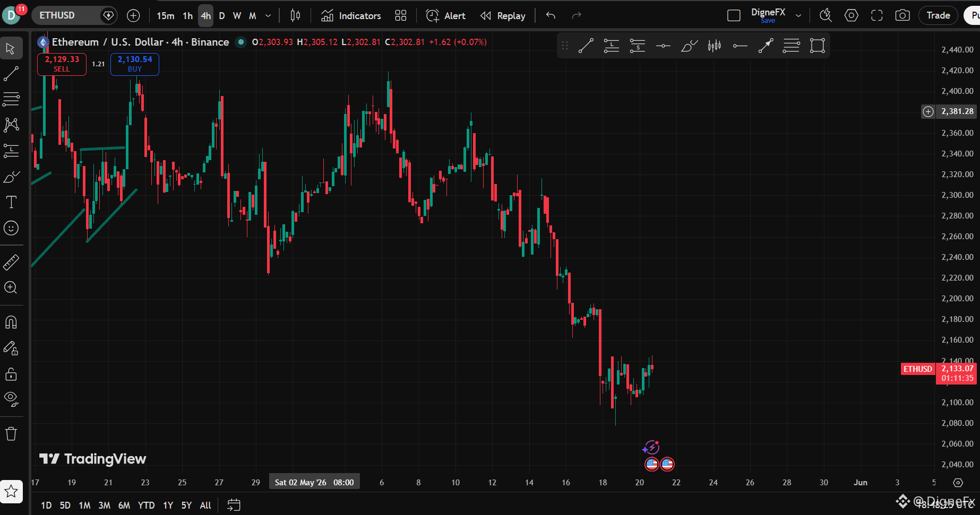
Task: Set date range to 5D
Action: point(65,505)
